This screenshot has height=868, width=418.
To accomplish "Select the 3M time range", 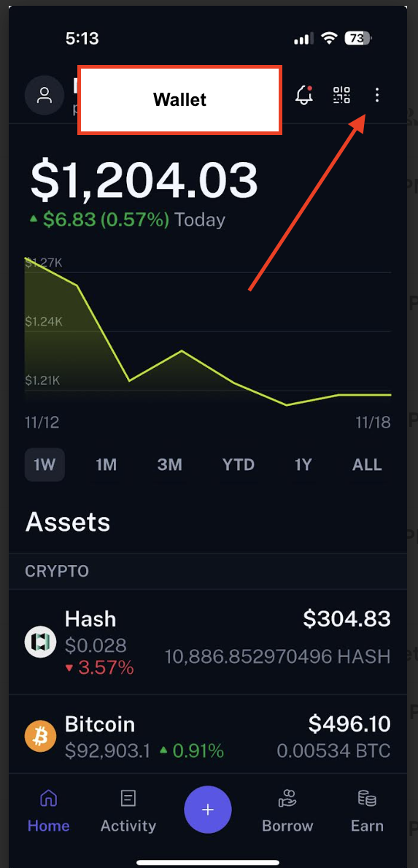I will pos(170,464).
